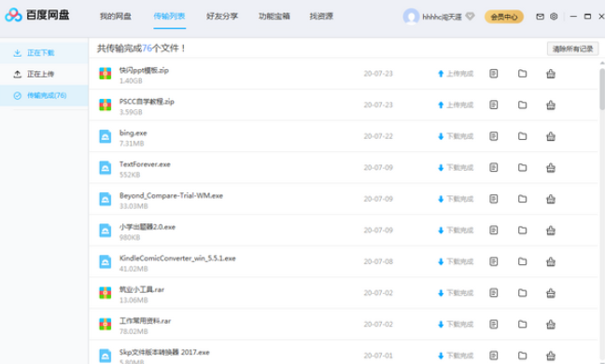Select file name 小学出题器2.0.exe
605x364 pixels.
147,227
